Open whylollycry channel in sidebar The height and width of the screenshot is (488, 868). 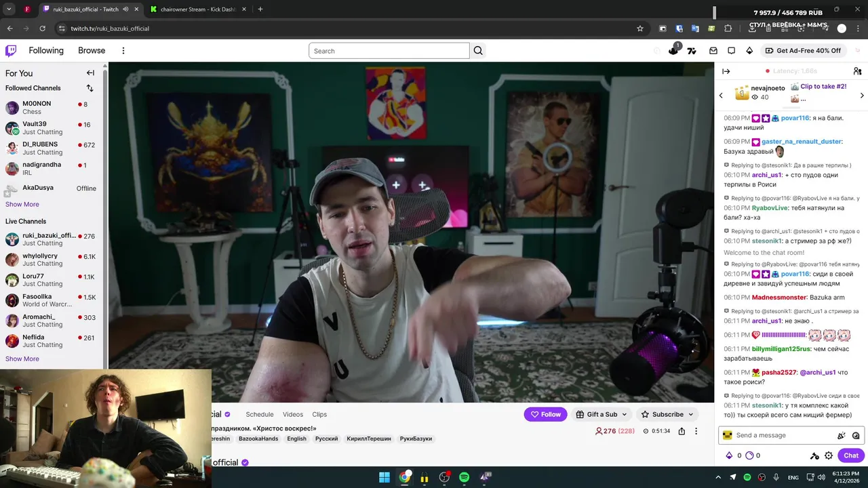52,260
